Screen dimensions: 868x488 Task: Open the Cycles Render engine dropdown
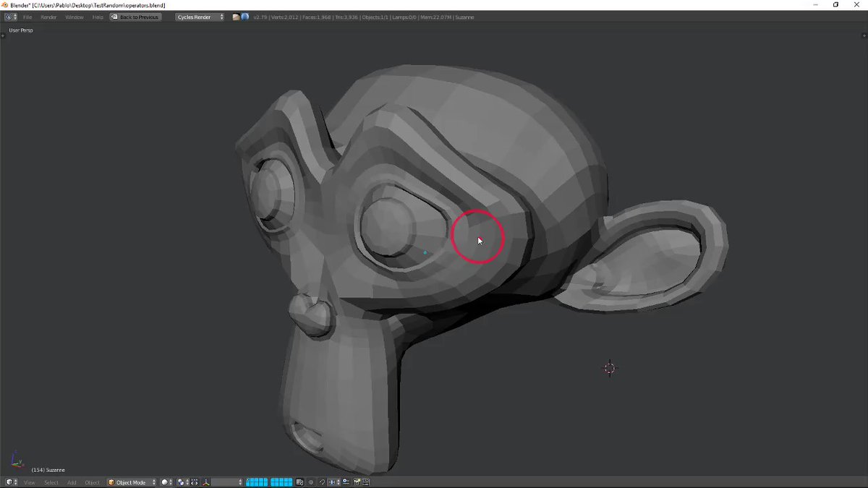pos(200,17)
